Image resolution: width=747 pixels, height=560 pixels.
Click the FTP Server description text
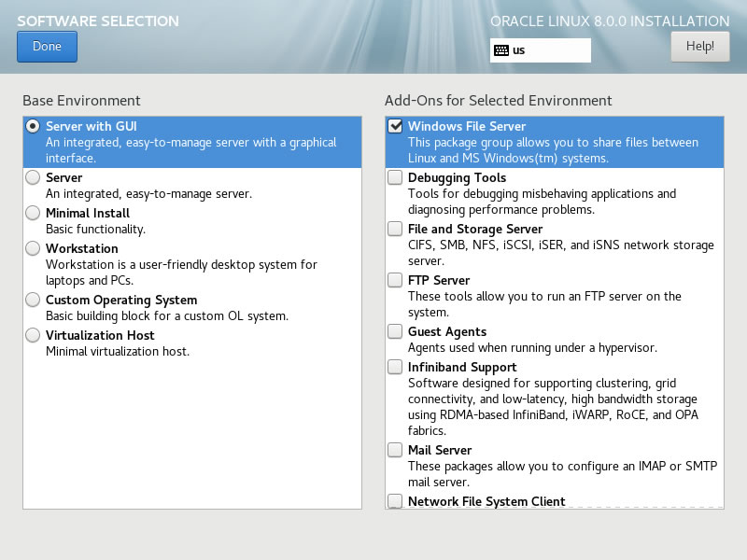(544, 304)
